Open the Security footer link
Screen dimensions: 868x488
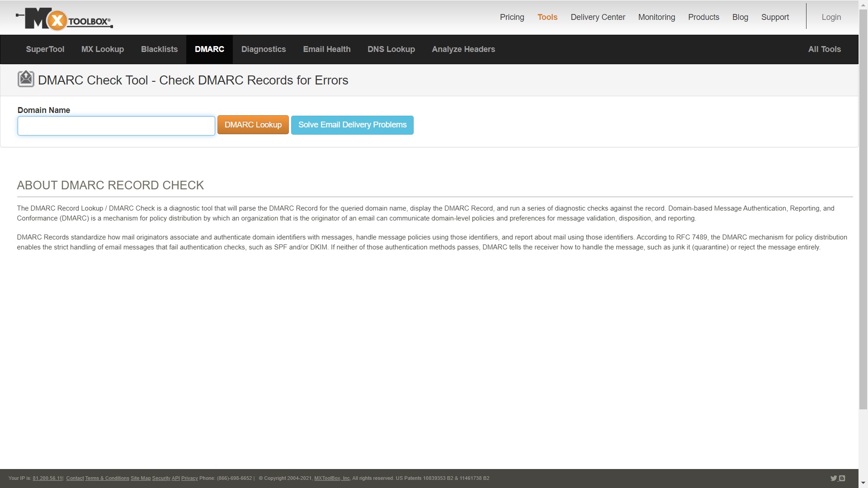point(161,479)
